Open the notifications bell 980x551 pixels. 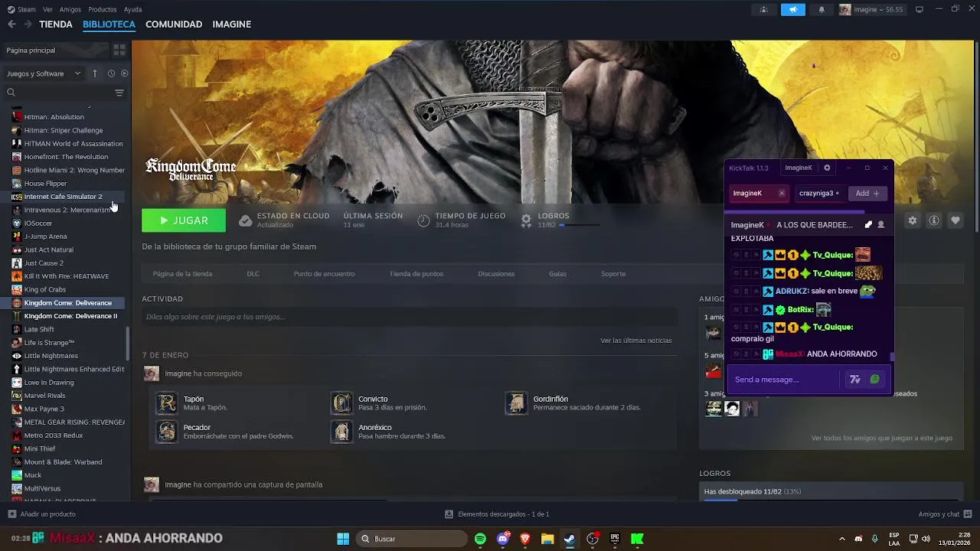[x=822, y=10]
